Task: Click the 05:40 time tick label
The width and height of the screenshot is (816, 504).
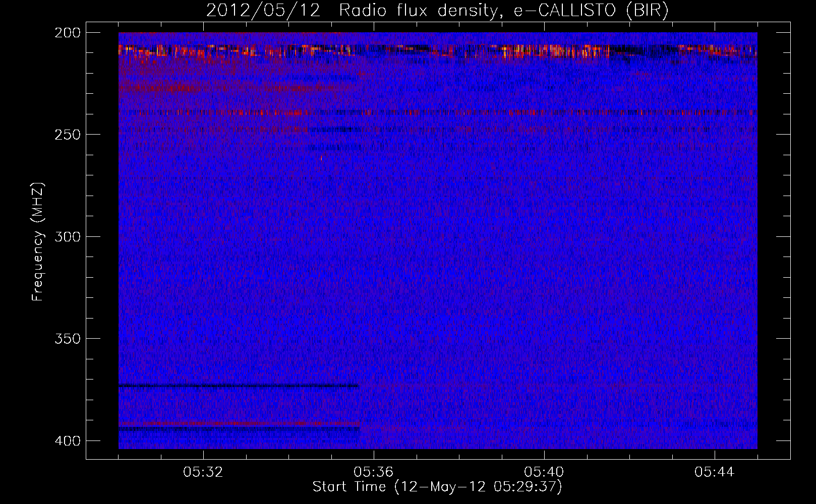Action: pyautogui.click(x=544, y=472)
